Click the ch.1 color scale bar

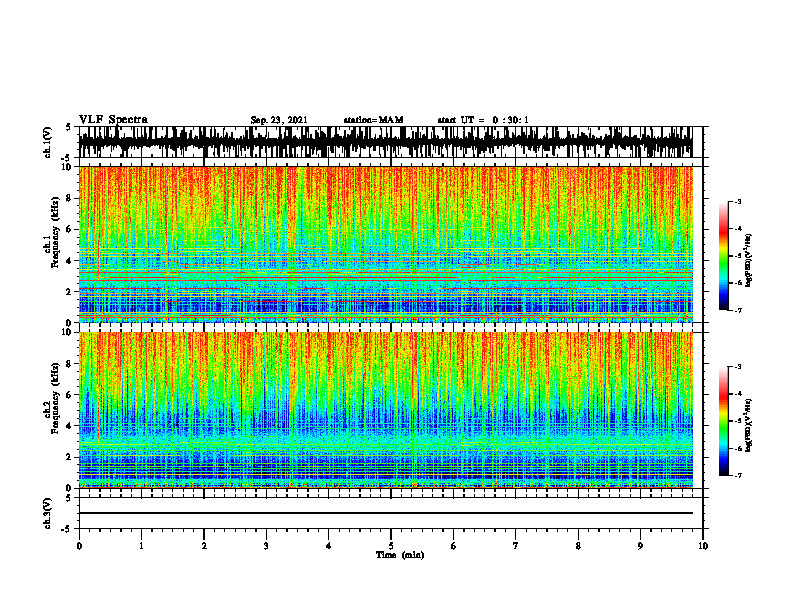coord(723,256)
